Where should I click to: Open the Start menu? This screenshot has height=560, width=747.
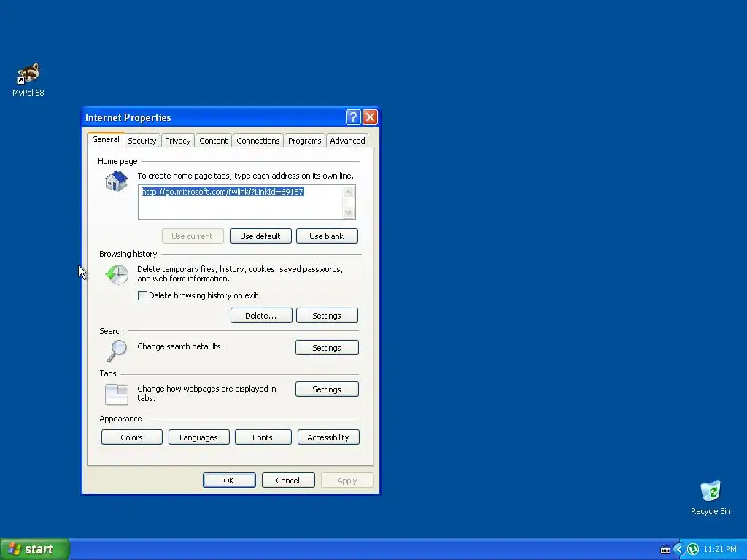coord(35,549)
